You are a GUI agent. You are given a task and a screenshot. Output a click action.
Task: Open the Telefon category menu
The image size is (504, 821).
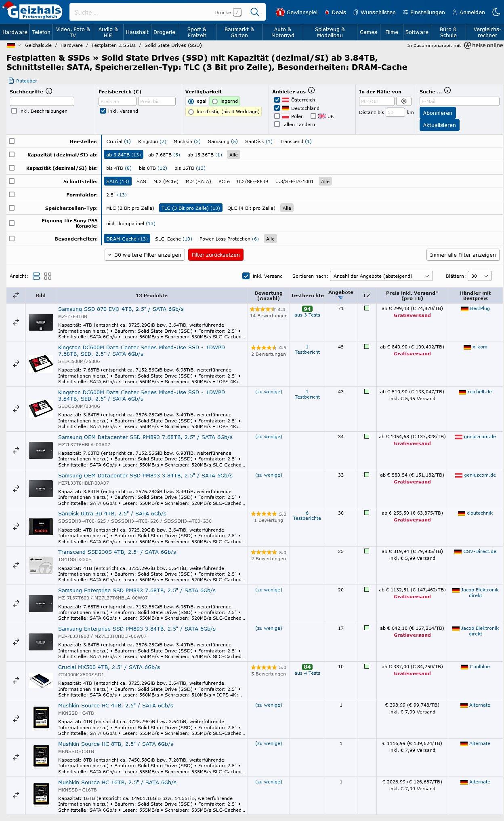(x=41, y=32)
